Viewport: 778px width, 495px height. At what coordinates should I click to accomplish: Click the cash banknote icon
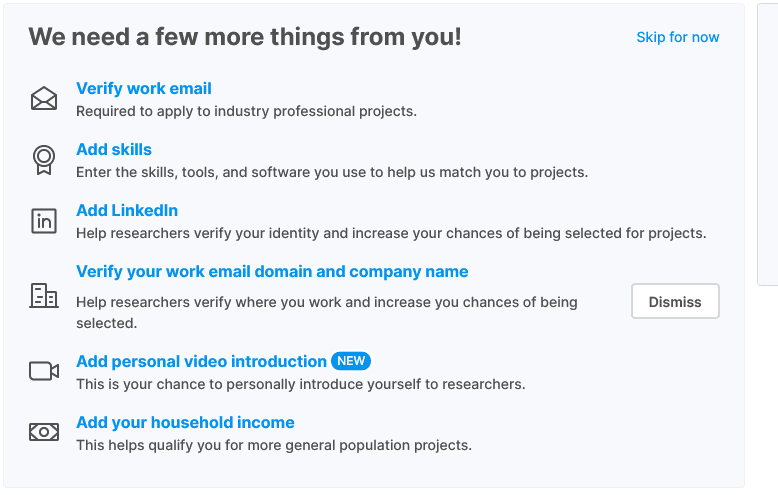click(x=44, y=432)
